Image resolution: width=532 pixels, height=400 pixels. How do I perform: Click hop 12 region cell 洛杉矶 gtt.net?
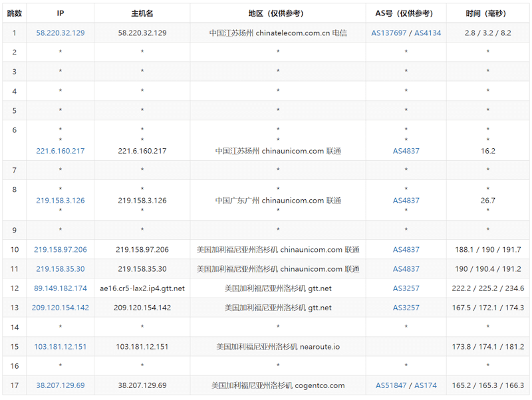pyautogui.click(x=278, y=288)
